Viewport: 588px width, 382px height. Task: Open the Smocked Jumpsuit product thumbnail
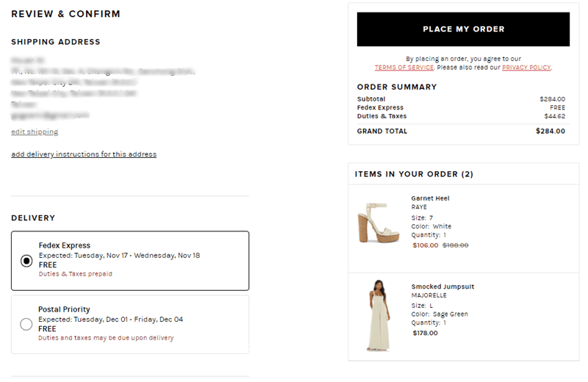379,315
